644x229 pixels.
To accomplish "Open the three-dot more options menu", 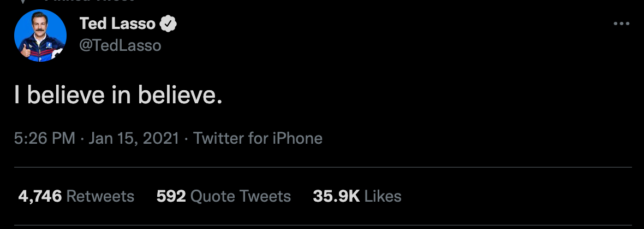I will coord(622,24).
